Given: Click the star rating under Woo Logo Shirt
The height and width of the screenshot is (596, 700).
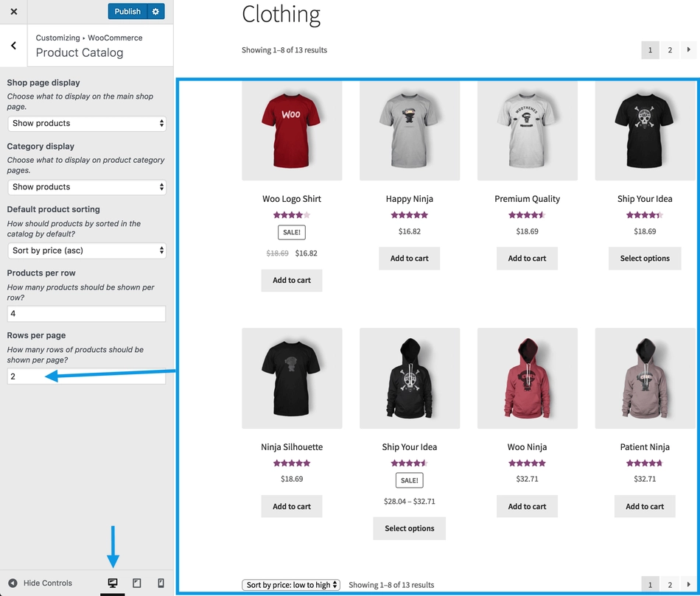Looking at the screenshot, I should [x=292, y=215].
